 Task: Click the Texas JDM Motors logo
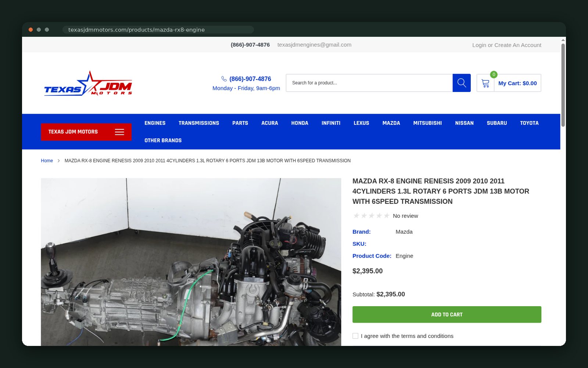[x=88, y=83]
